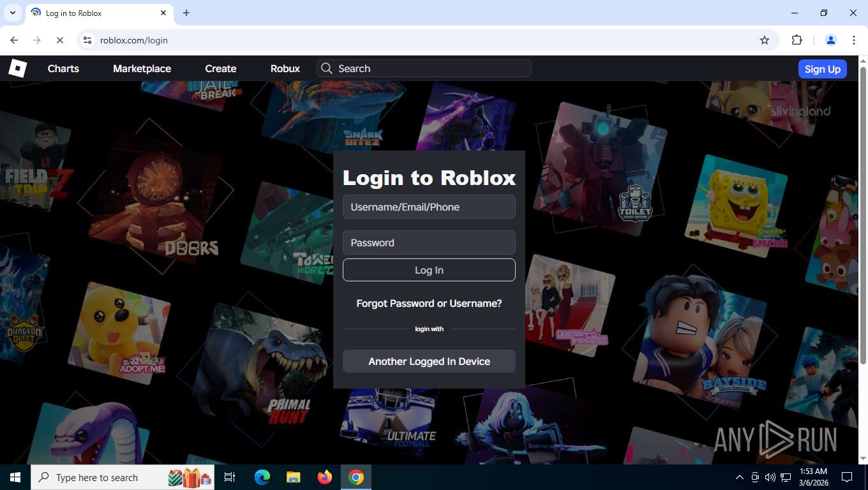
Task: Launch Microsoft Edge from taskbar
Action: coord(262,477)
